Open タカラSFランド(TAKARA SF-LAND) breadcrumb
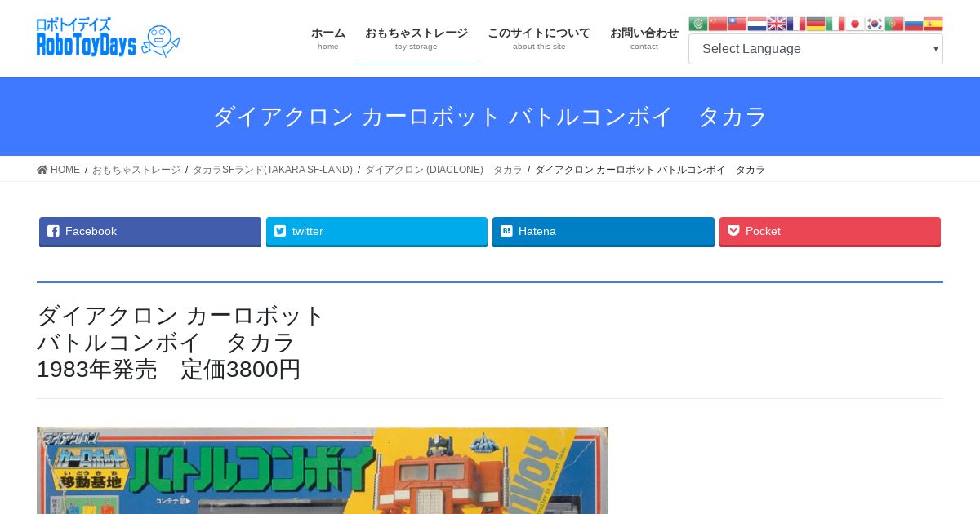This screenshot has height=514, width=980. pyautogui.click(x=273, y=170)
